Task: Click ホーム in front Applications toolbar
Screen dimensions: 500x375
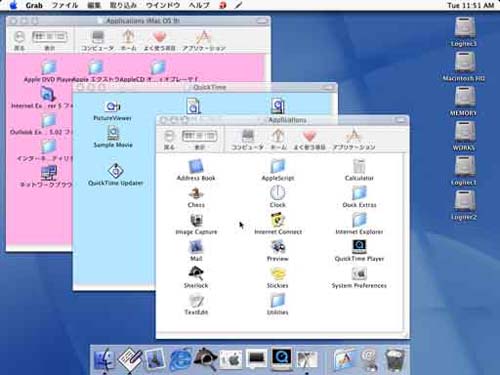Action: 278,140
